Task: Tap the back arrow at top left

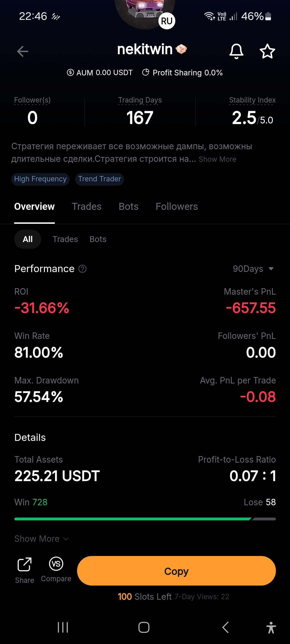Action: pos(23,51)
